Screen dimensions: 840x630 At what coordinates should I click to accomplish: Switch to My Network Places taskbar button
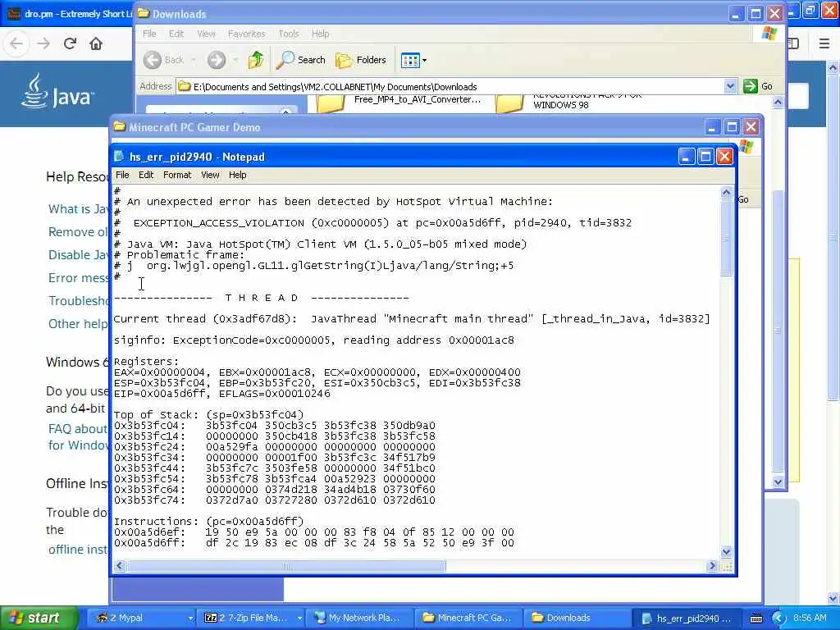pyautogui.click(x=360, y=618)
